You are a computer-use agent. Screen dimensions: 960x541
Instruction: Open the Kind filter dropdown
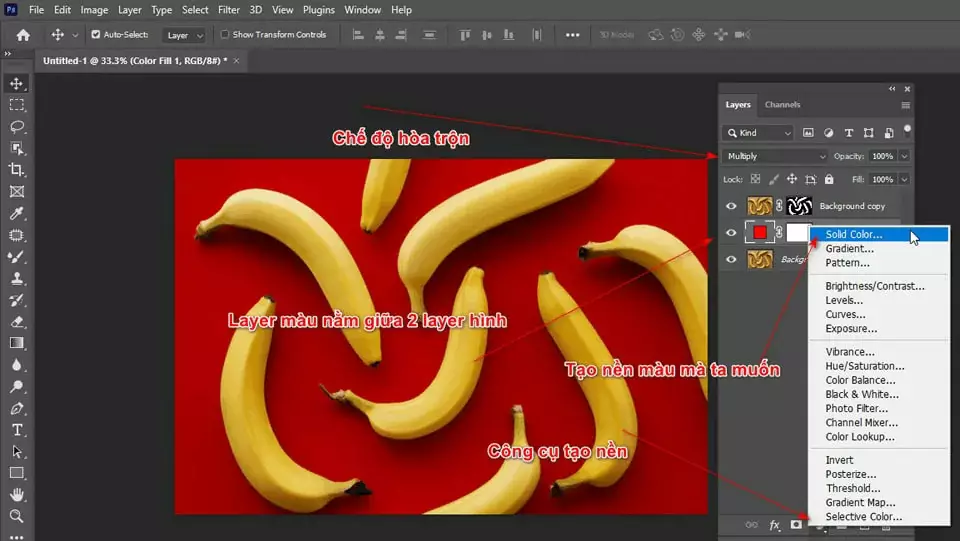click(x=758, y=133)
